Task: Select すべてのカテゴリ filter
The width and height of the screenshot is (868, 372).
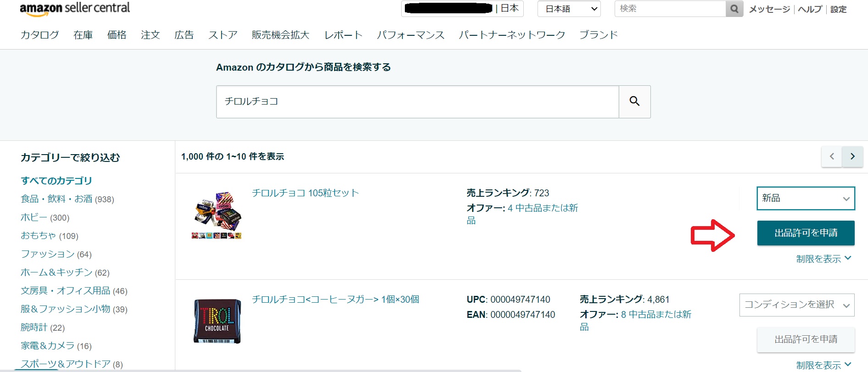Action: 56,181
